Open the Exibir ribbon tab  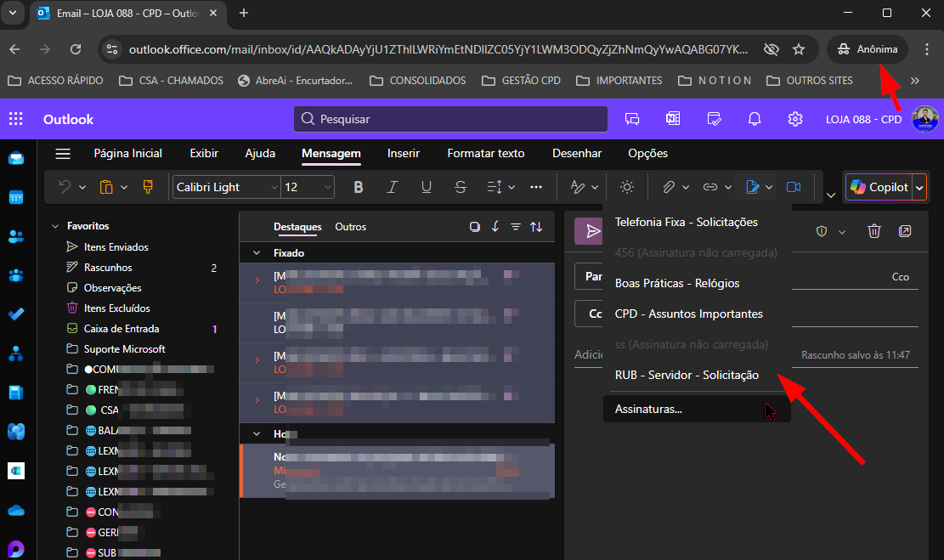204,153
